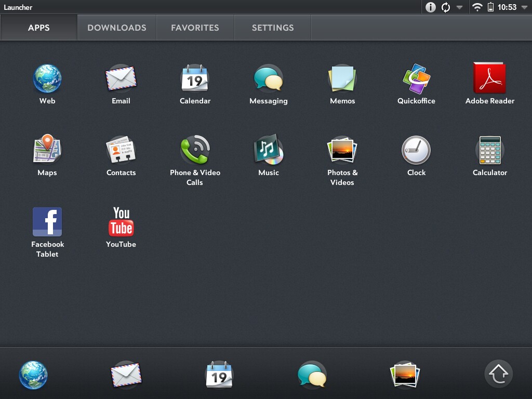532x399 pixels.
Task: Open the Maps app
Action: (x=47, y=150)
